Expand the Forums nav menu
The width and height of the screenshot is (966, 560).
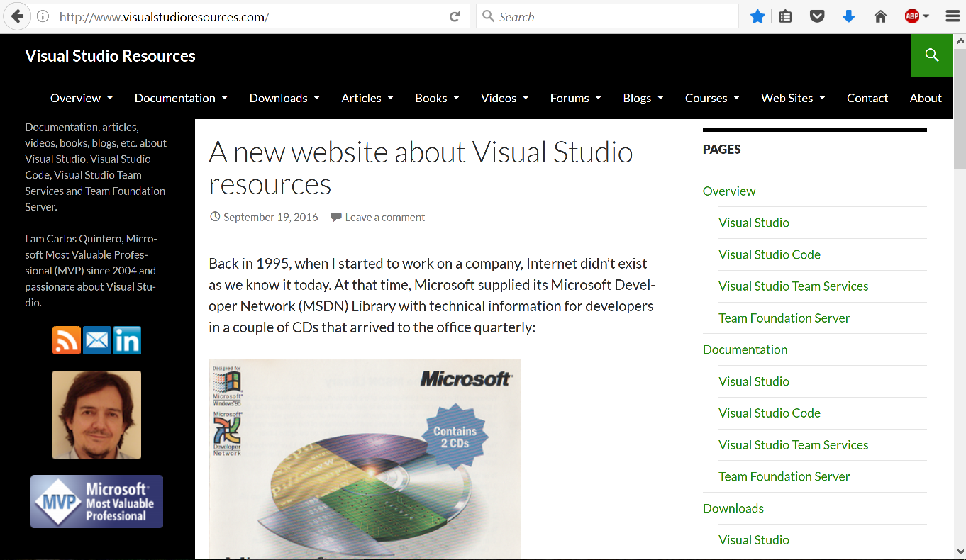(x=576, y=98)
